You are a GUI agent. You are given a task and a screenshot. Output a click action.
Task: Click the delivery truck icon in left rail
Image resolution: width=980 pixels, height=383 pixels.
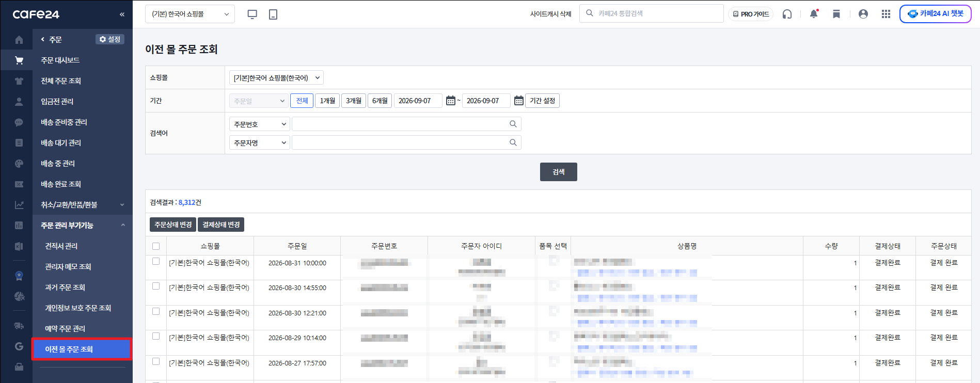pyautogui.click(x=19, y=326)
